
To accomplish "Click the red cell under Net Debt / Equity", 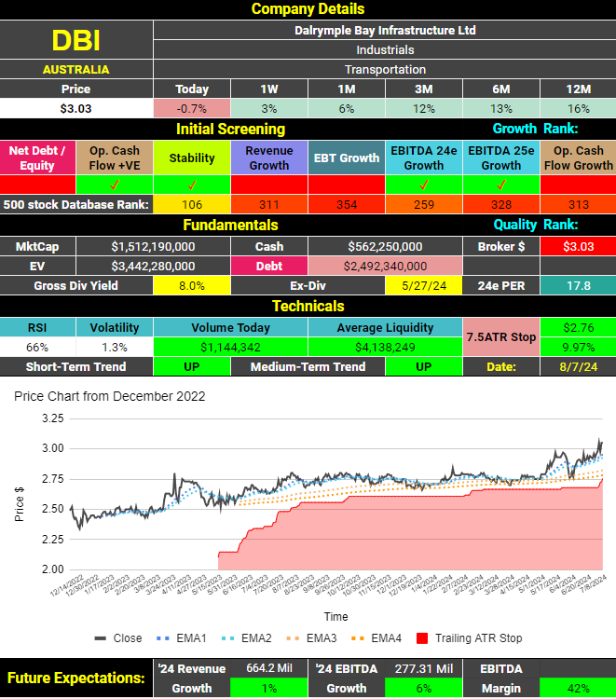I will [x=37, y=185].
